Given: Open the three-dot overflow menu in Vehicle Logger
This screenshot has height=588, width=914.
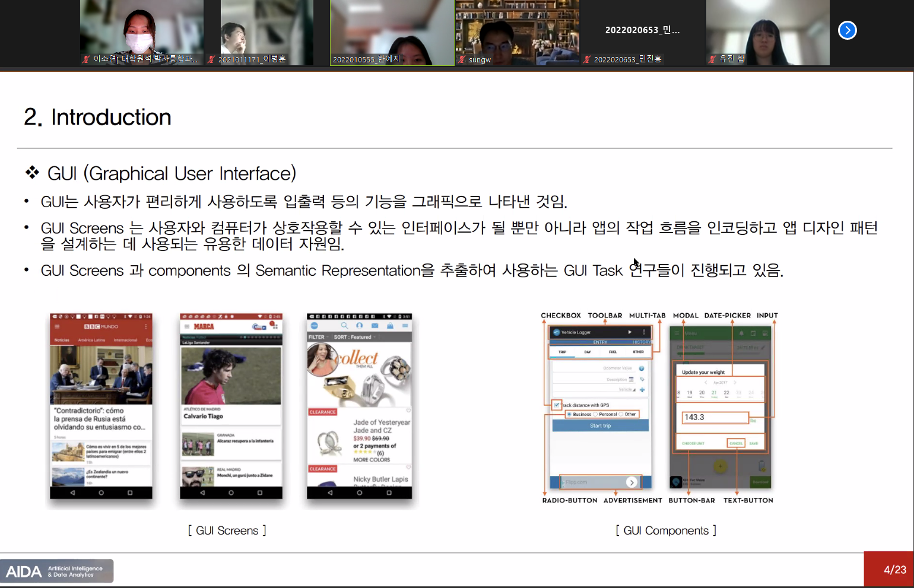Looking at the screenshot, I should pyautogui.click(x=644, y=332).
